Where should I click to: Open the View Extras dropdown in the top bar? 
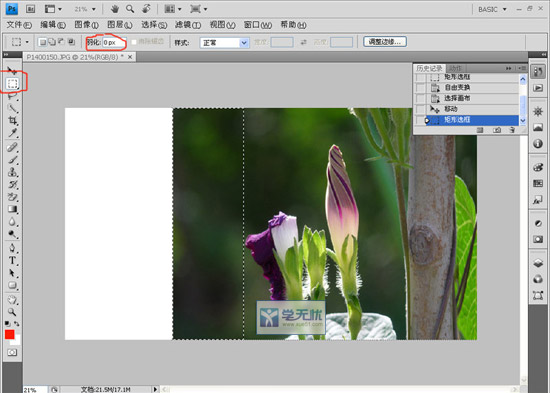point(53,9)
